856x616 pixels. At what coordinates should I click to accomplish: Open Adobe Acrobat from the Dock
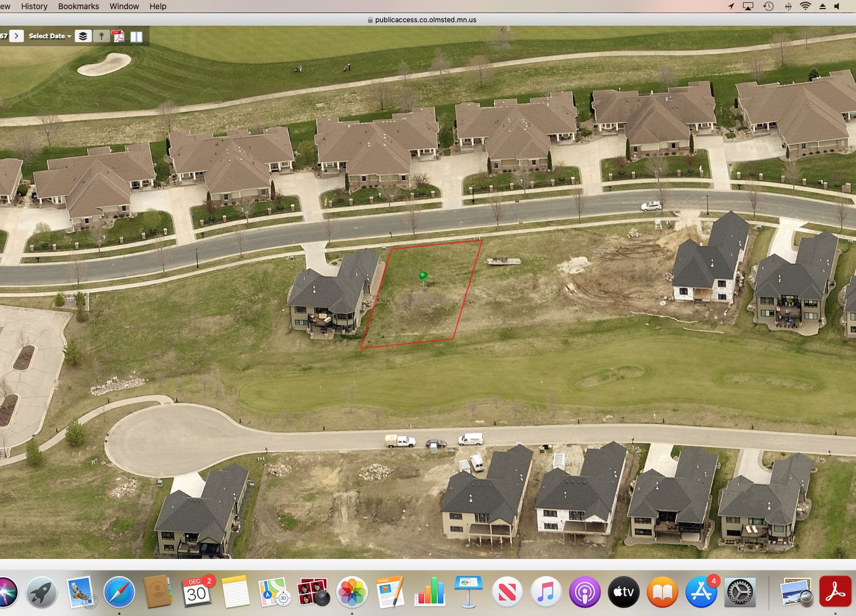click(x=835, y=592)
